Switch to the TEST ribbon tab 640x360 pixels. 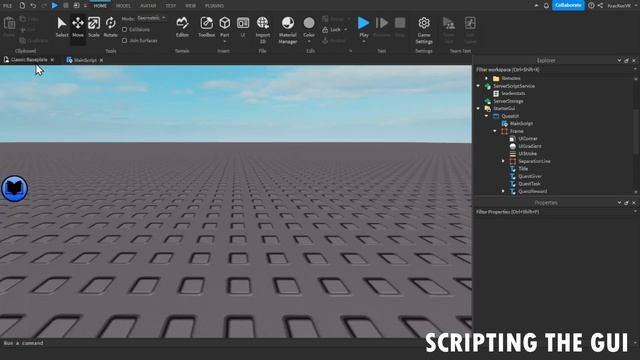pyautogui.click(x=171, y=6)
